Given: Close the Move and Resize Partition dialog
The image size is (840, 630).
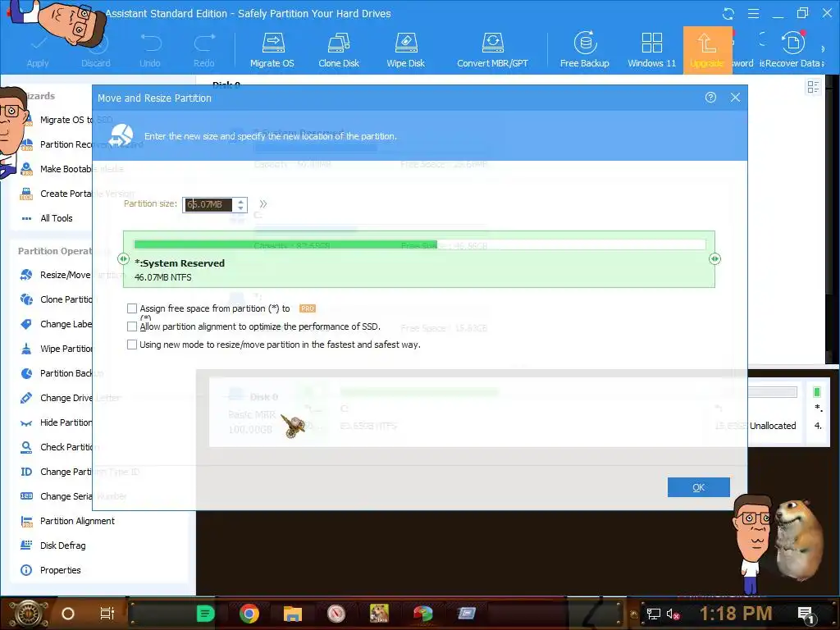Looking at the screenshot, I should (x=735, y=97).
